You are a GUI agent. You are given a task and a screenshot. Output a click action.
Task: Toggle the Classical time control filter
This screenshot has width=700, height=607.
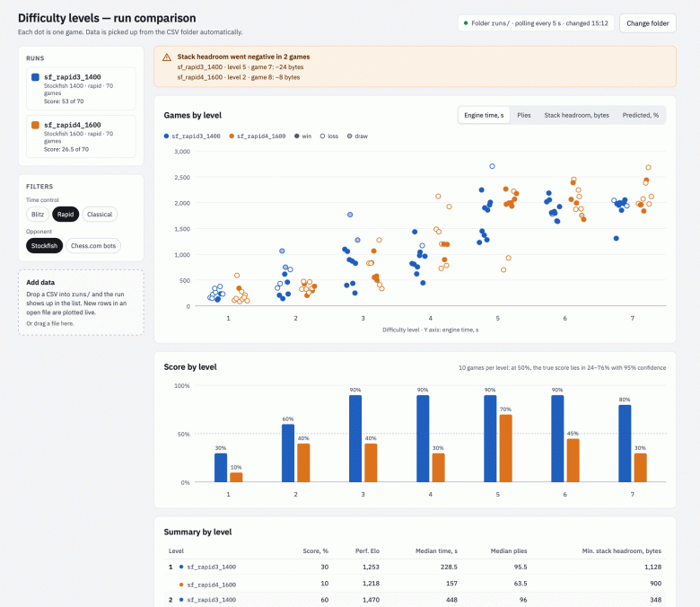[x=100, y=215]
